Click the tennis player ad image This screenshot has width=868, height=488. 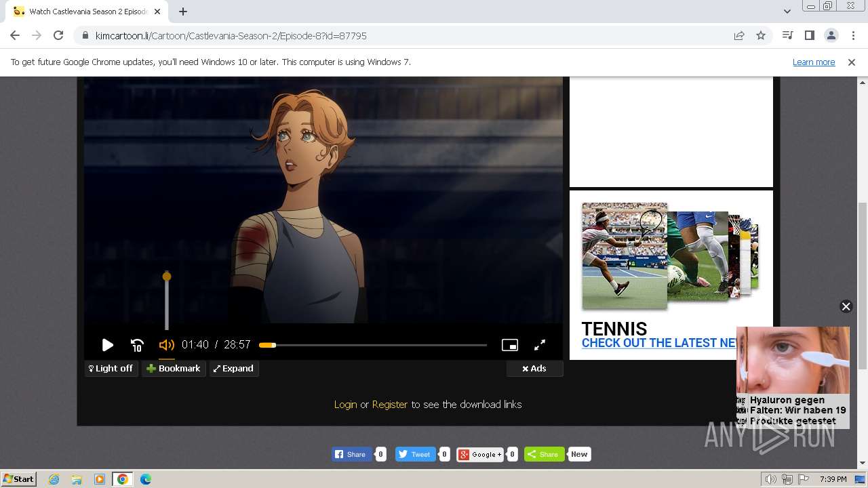click(x=625, y=256)
